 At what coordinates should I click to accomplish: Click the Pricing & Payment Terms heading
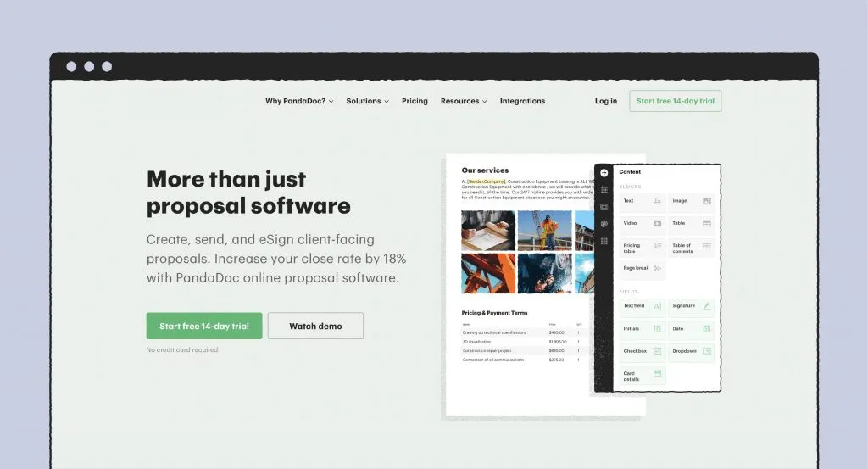[494, 313]
